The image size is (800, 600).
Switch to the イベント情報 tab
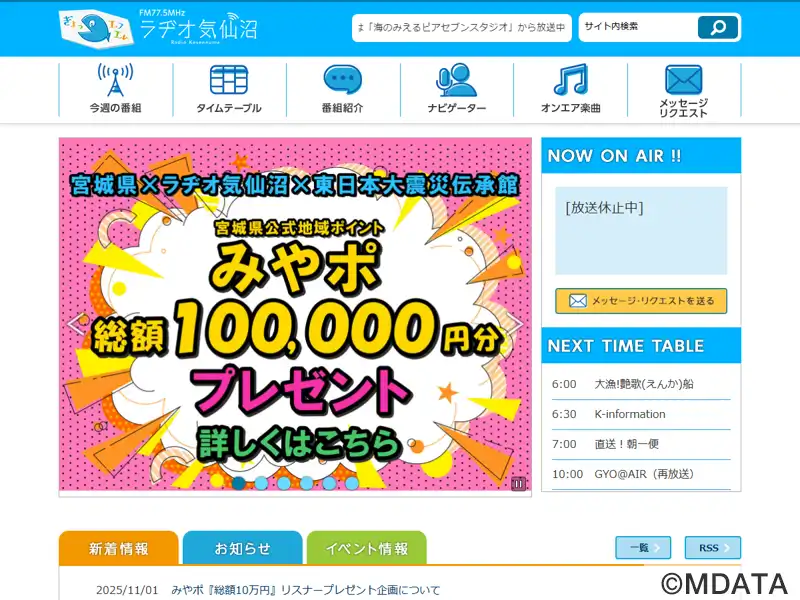click(366, 548)
